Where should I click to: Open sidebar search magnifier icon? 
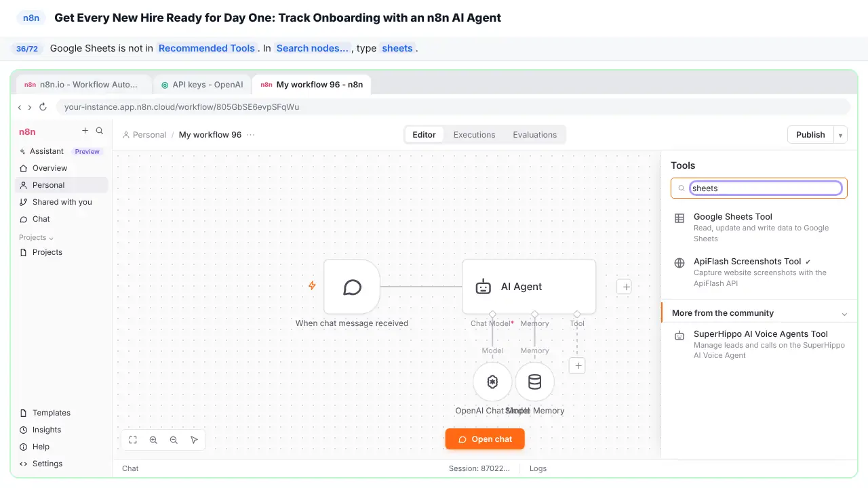100,131
